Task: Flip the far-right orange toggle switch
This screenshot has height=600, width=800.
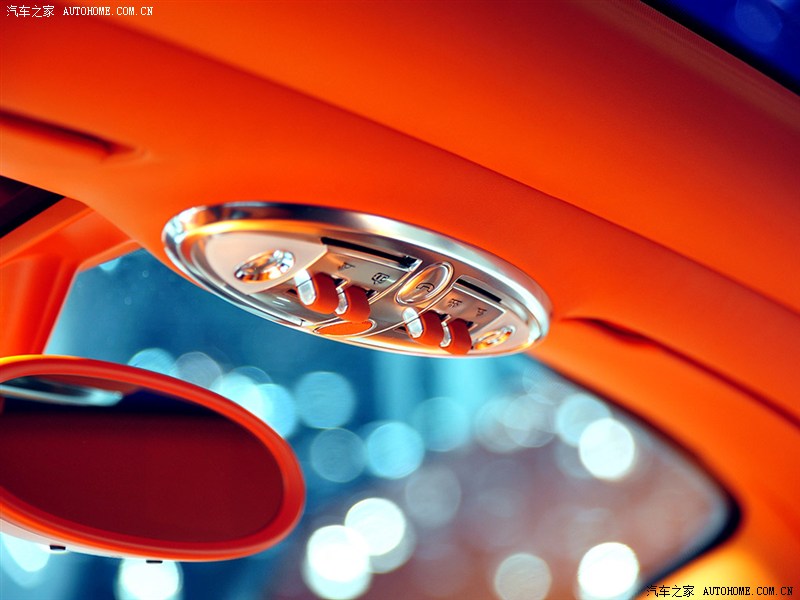Action: 459,336
